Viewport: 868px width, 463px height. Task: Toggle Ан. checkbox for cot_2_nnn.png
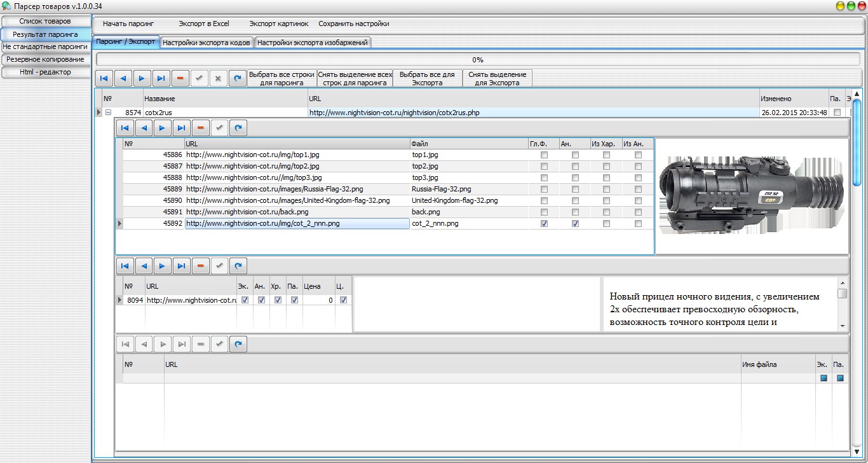[x=575, y=224]
